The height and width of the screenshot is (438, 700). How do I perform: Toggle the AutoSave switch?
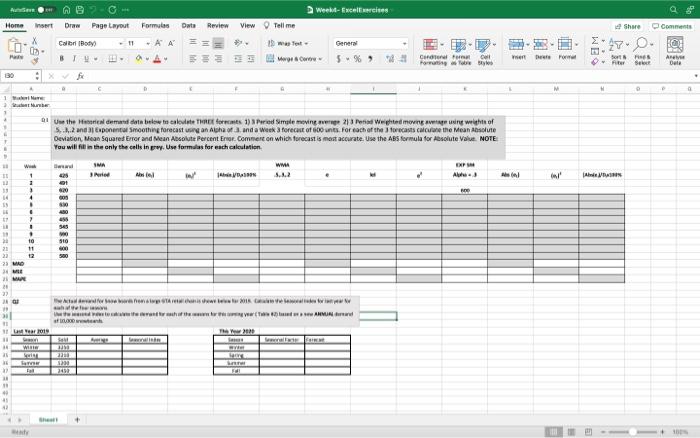(x=46, y=10)
